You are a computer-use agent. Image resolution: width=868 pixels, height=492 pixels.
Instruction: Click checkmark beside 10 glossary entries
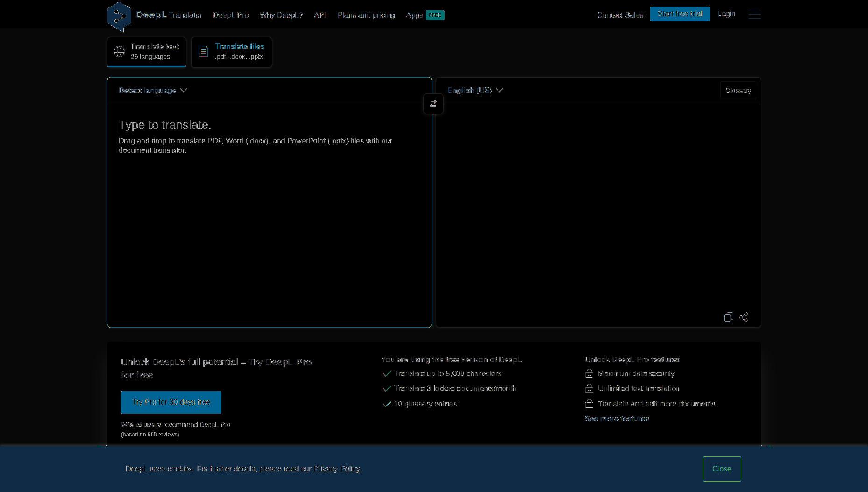pos(386,404)
